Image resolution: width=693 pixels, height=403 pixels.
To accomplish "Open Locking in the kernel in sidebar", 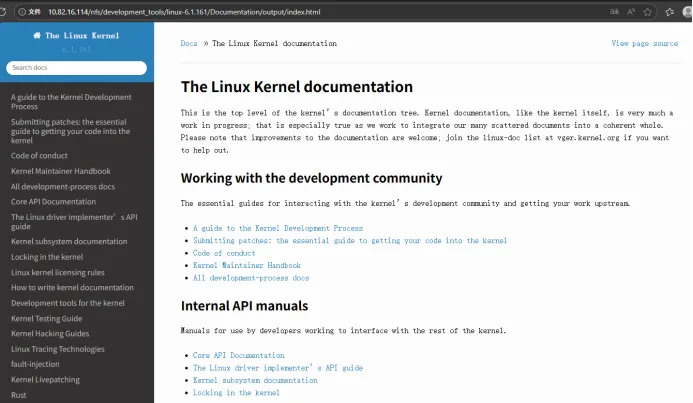I will pos(47,257).
